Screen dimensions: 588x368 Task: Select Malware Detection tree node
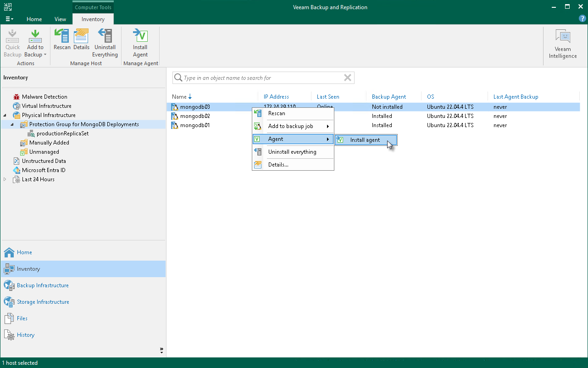[44, 97]
